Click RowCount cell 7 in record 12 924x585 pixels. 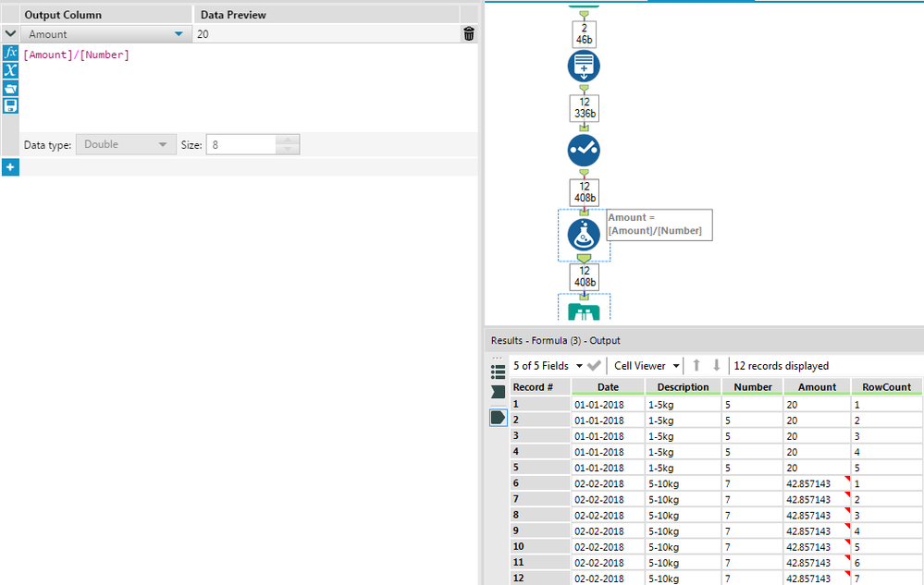886,579
